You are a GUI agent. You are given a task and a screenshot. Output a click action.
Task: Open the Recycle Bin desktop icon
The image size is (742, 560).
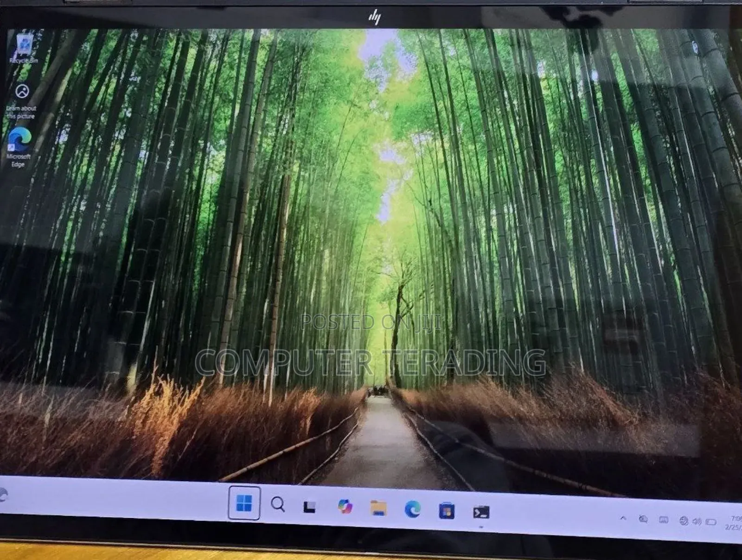(x=23, y=49)
